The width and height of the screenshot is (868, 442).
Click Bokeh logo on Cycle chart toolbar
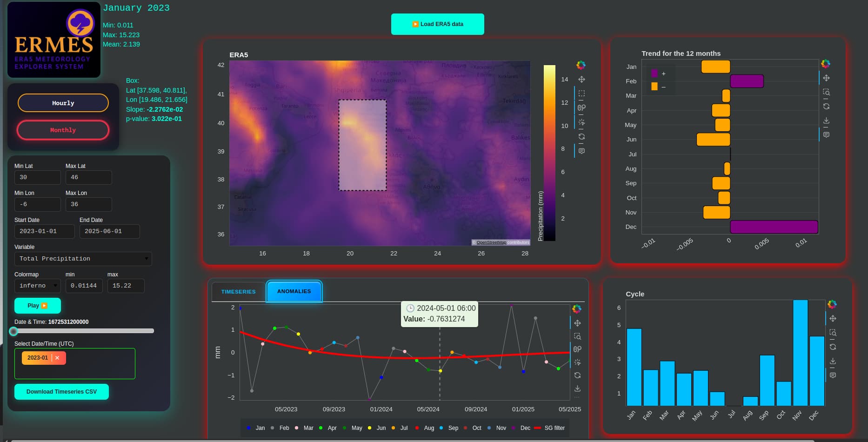click(x=832, y=304)
